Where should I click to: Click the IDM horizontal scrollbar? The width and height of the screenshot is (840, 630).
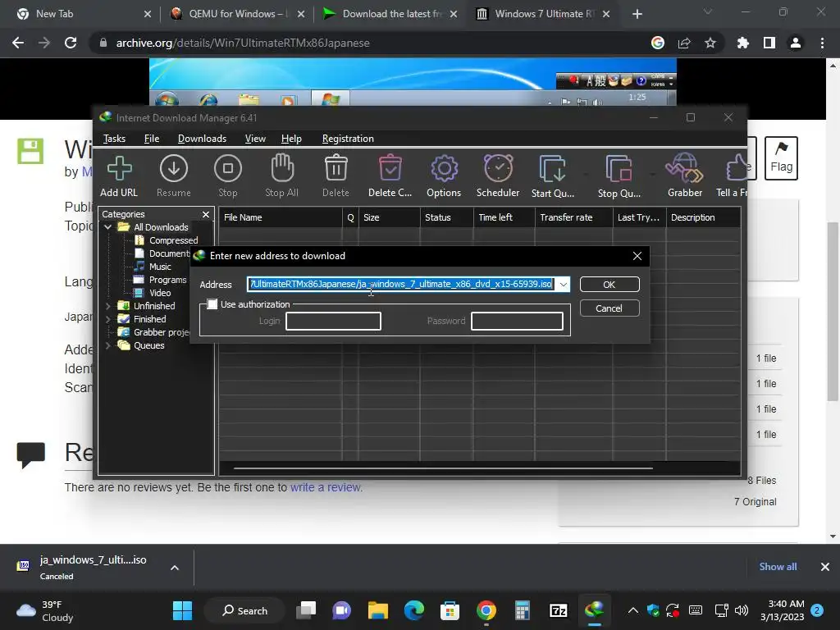443,468
